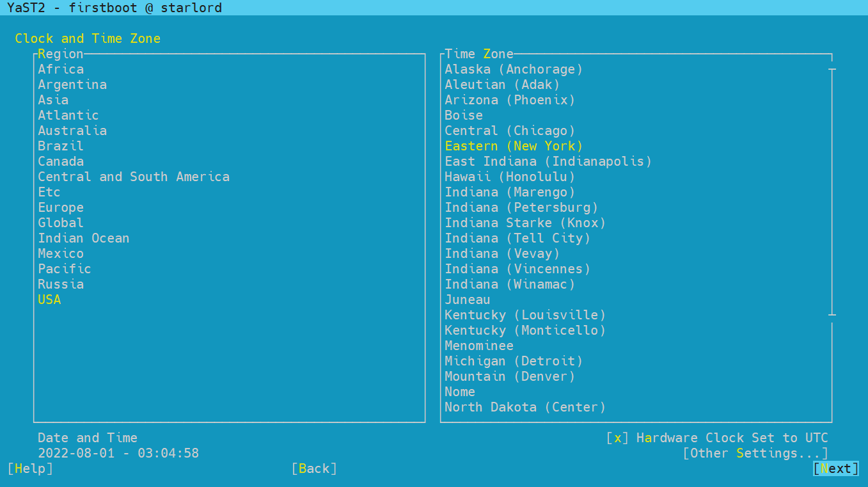Screen dimensions: 868x487
Task: Select Africa in Region list
Action: tap(61, 69)
